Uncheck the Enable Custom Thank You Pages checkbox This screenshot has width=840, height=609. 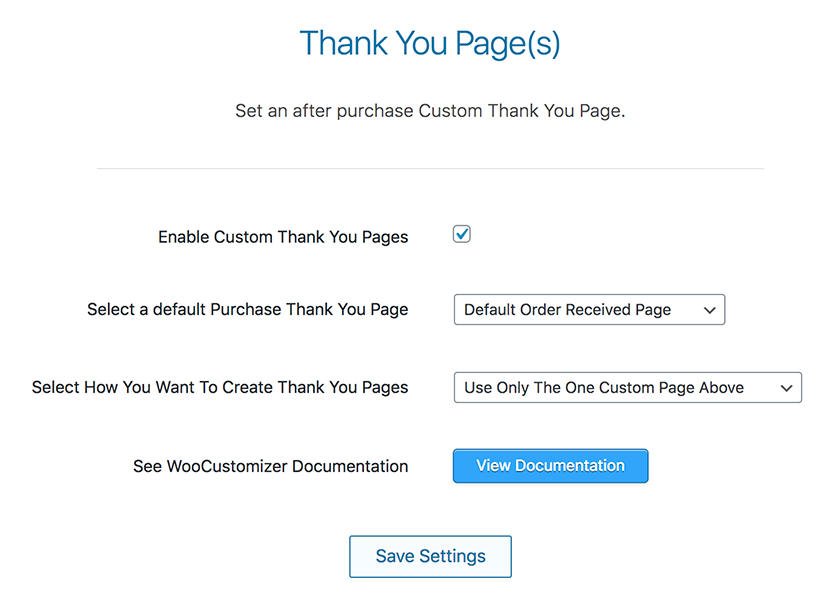[461, 234]
